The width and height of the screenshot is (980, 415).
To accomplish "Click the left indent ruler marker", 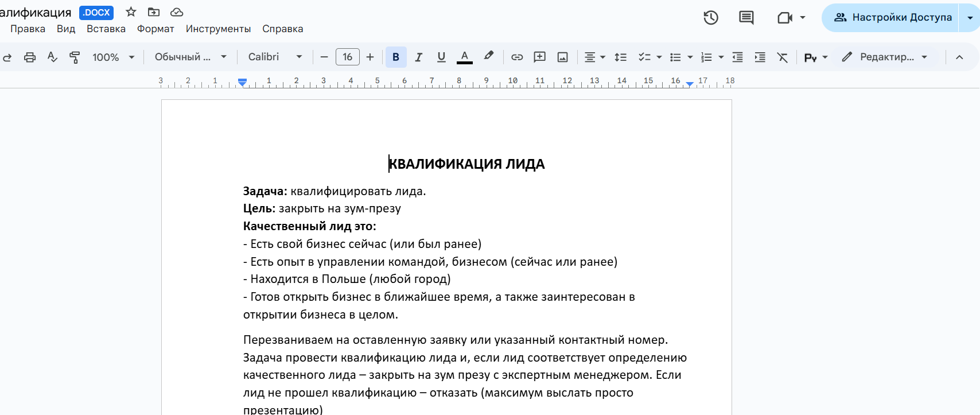I will click(243, 83).
